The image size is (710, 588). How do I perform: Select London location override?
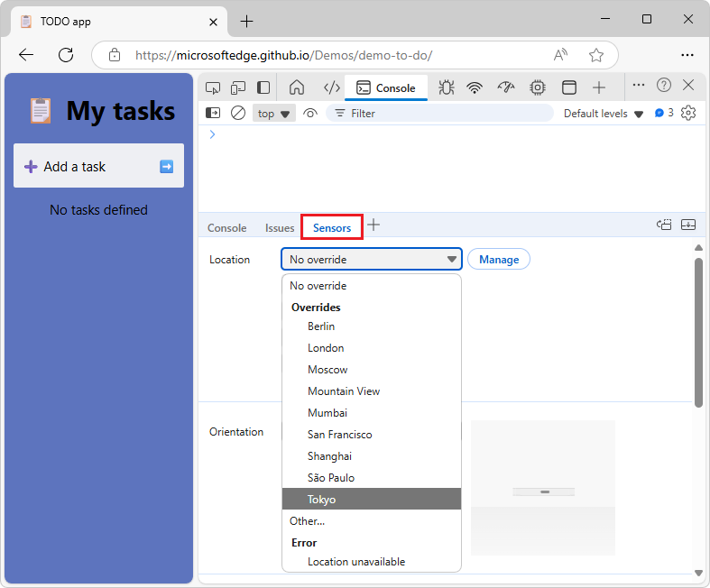(372, 348)
